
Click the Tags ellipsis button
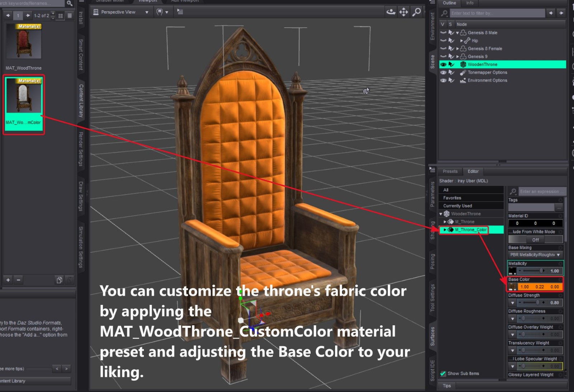coord(559,207)
